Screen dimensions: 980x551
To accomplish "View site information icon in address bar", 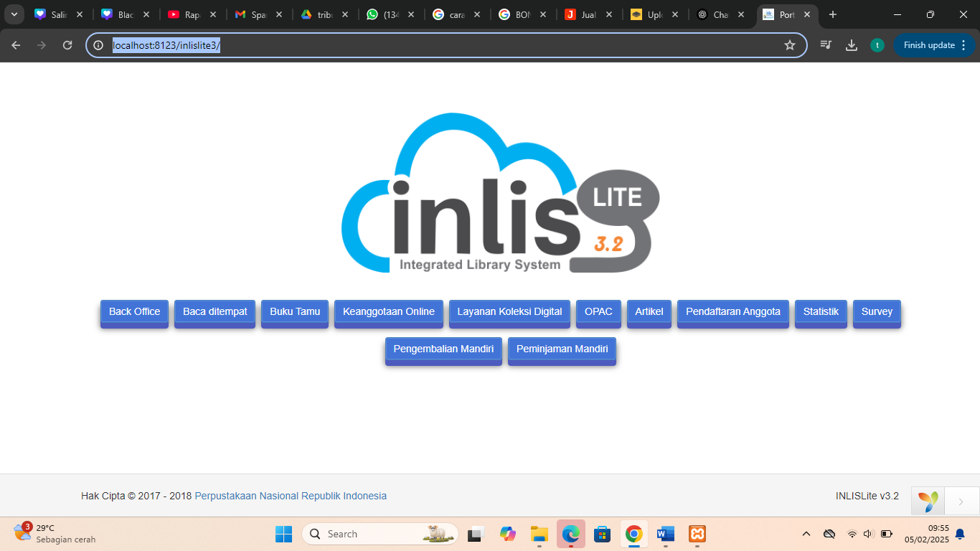I will click(x=99, y=45).
